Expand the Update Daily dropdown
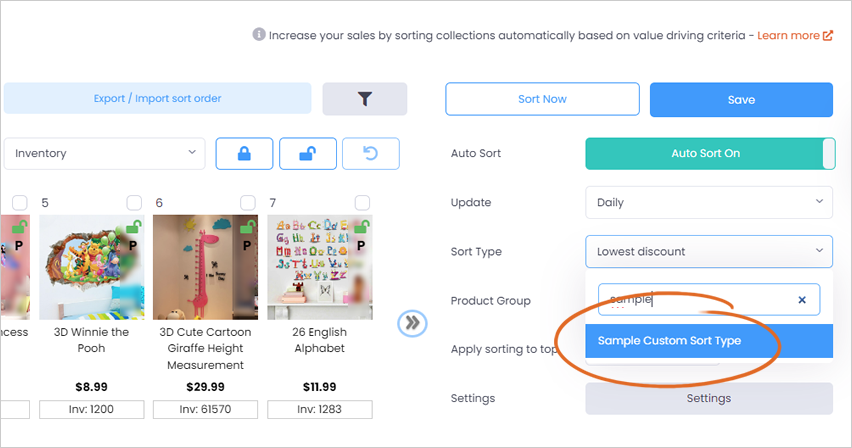Image resolution: width=852 pixels, height=448 pixels. coord(709,202)
